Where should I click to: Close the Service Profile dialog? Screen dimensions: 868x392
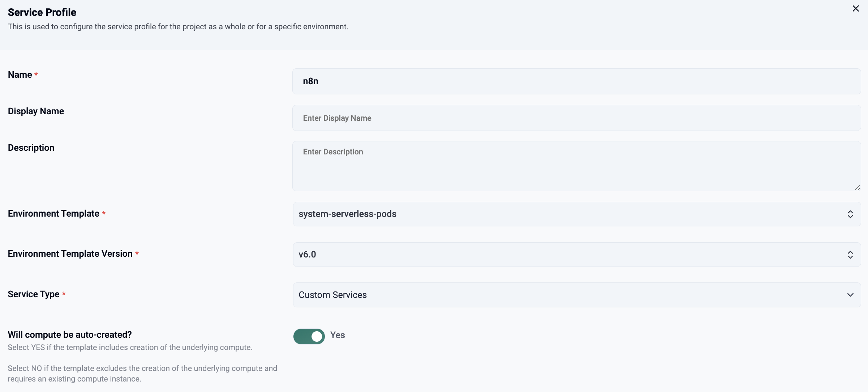855,9
